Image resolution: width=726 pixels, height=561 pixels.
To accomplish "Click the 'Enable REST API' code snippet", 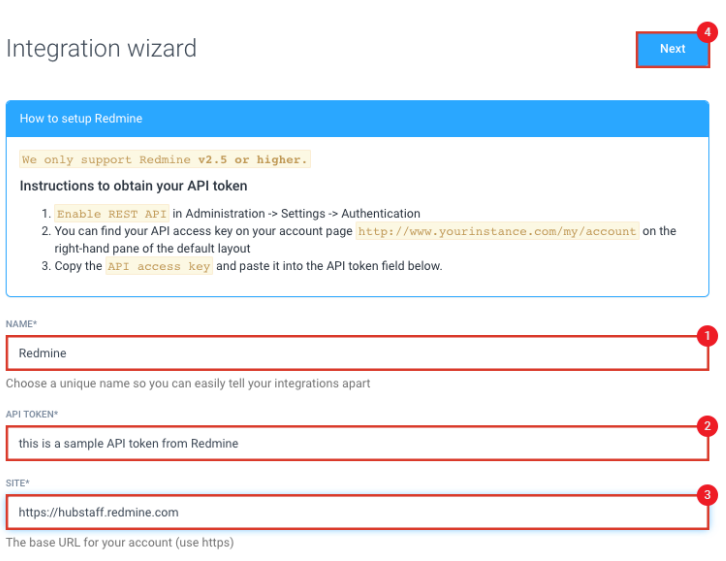I will (111, 214).
